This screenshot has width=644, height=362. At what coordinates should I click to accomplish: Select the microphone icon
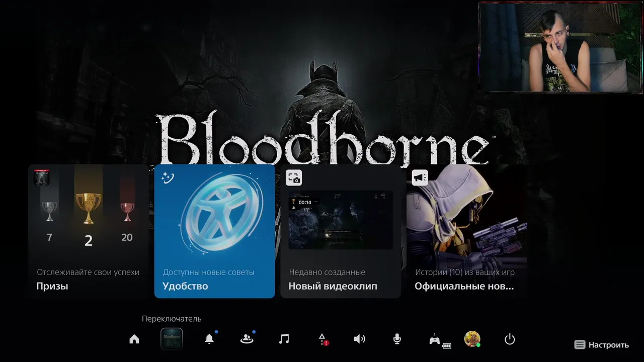[397, 339]
